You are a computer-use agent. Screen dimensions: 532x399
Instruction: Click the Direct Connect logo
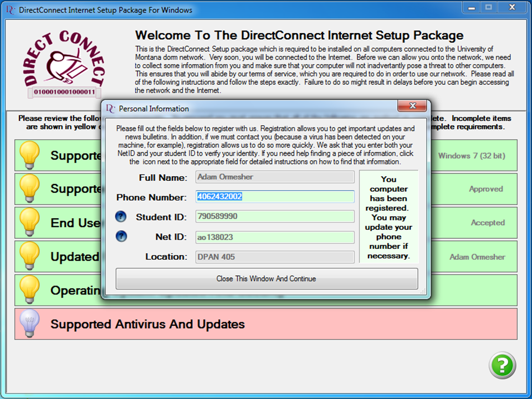pyautogui.click(x=64, y=63)
